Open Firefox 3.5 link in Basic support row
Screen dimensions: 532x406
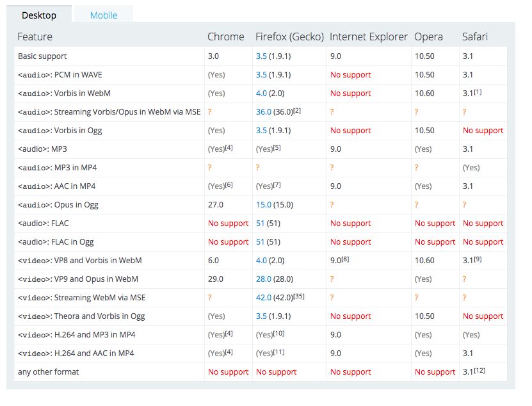point(261,56)
